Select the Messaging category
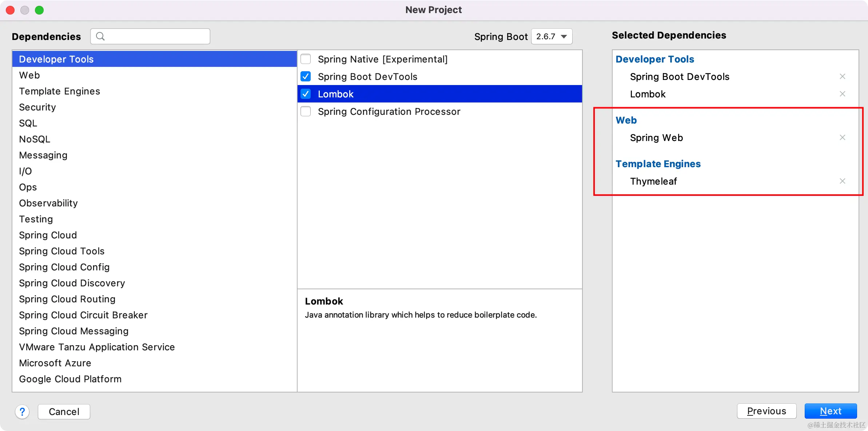The height and width of the screenshot is (431, 868). click(155, 155)
